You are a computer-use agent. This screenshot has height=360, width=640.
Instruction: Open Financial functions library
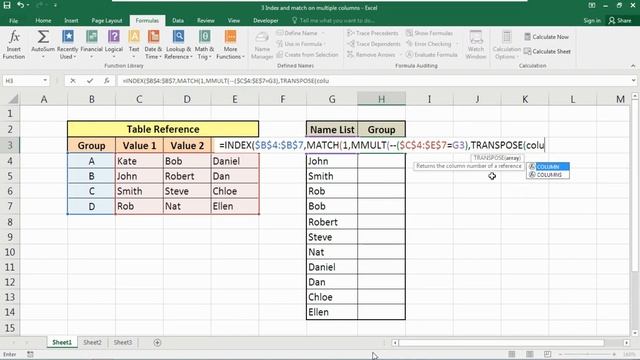(91, 45)
